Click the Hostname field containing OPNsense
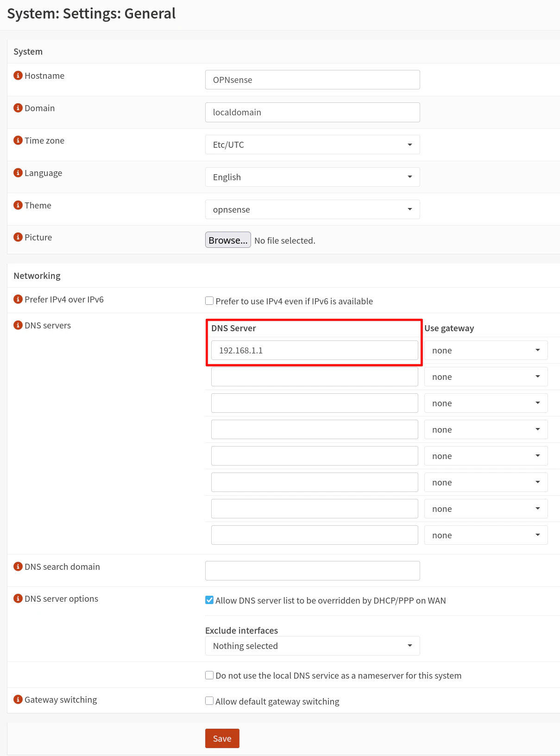 click(313, 80)
